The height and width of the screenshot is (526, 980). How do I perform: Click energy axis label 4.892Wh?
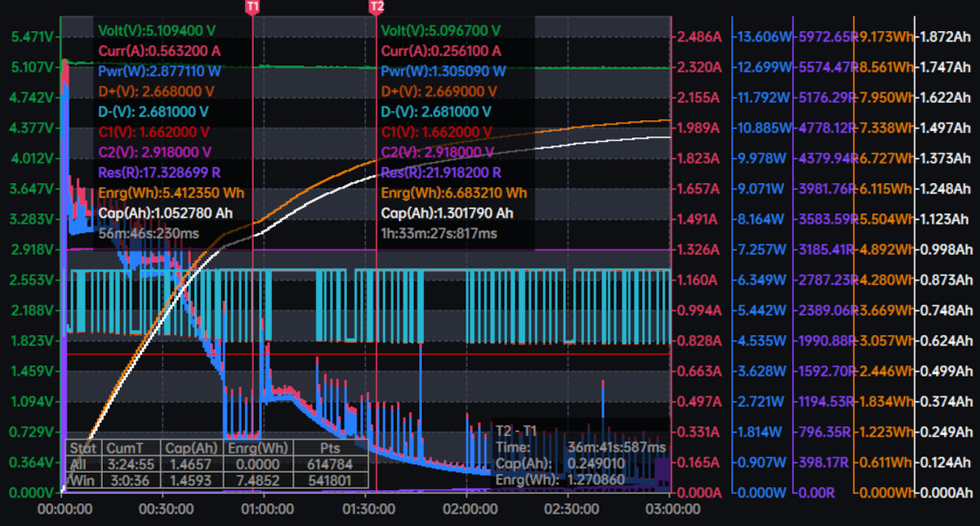tap(884, 249)
